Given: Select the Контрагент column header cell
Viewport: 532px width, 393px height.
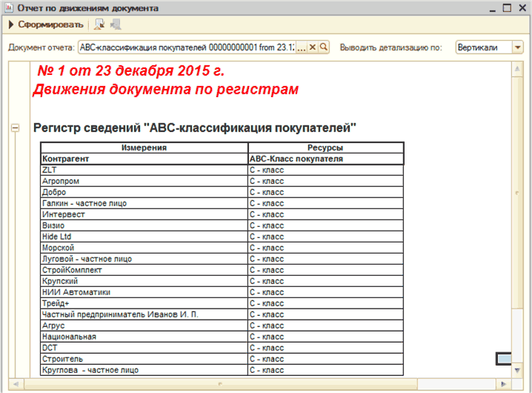Looking at the screenshot, I should pyautogui.click(x=144, y=159).
